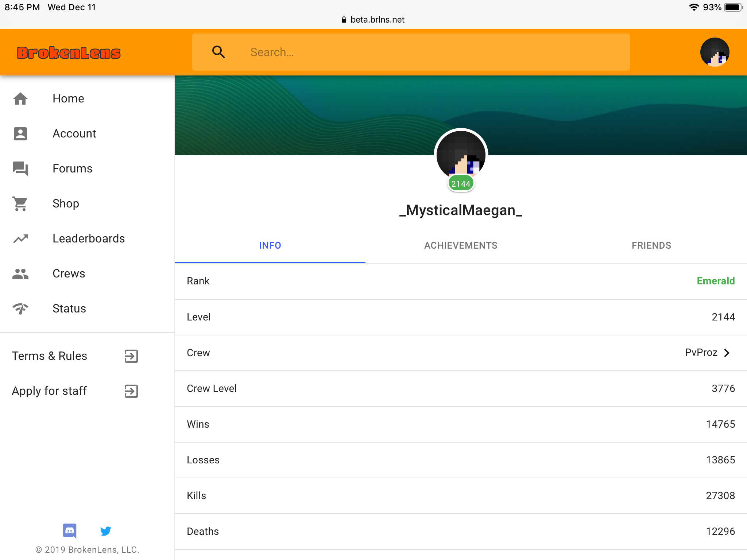Open user avatar menu in header

[715, 52]
